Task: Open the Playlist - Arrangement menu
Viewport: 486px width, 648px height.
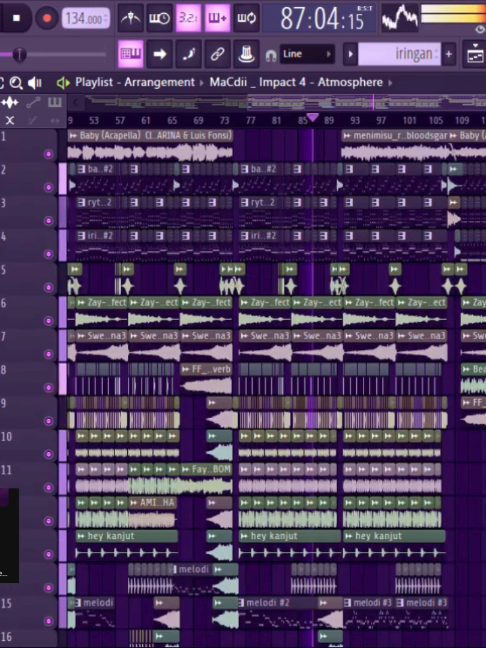Action: point(135,82)
